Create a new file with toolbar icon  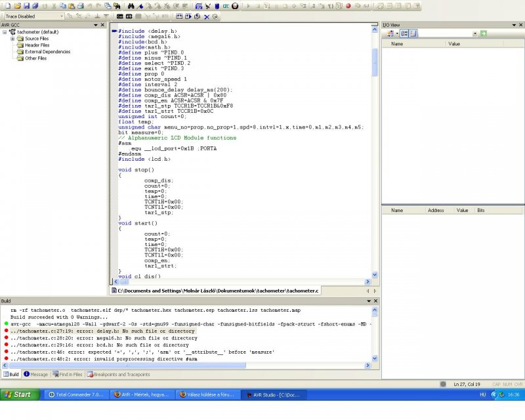tap(9, 6)
